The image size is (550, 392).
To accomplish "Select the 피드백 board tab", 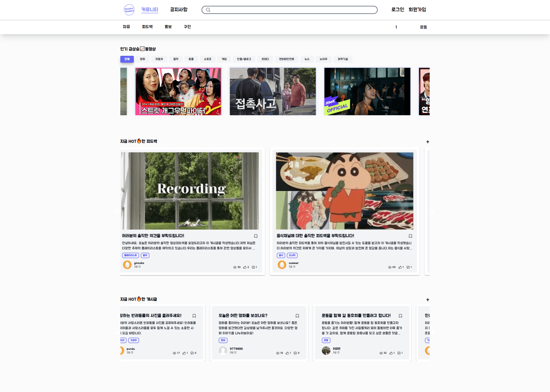I will tap(147, 27).
